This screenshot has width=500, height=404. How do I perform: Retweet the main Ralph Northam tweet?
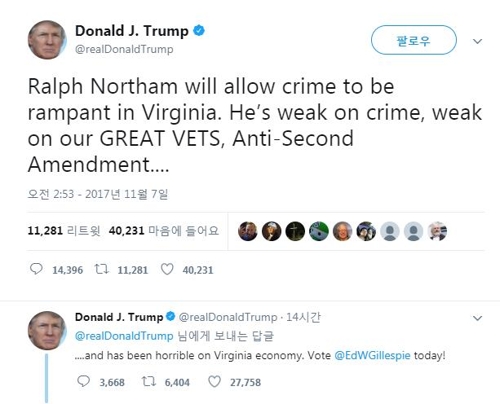101,269
